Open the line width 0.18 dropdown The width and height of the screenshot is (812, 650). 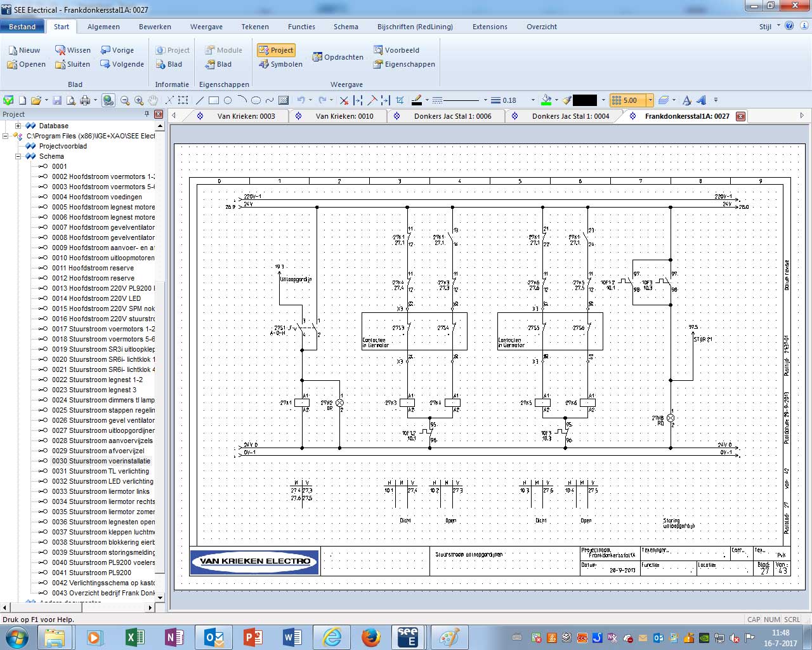[533, 100]
